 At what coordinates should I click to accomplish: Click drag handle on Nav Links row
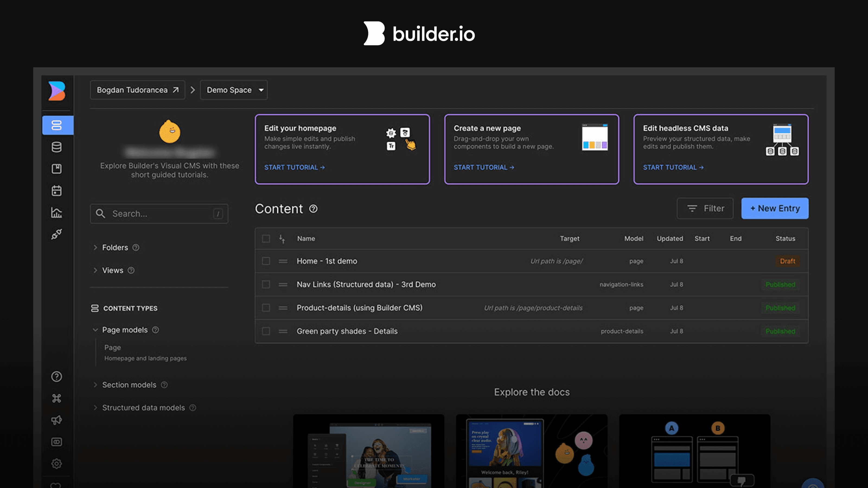tap(283, 285)
